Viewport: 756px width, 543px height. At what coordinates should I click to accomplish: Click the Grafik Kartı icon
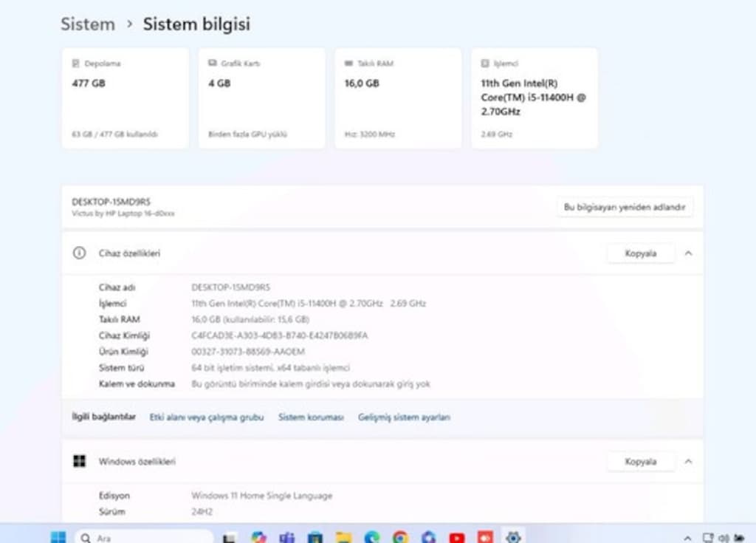click(x=212, y=64)
